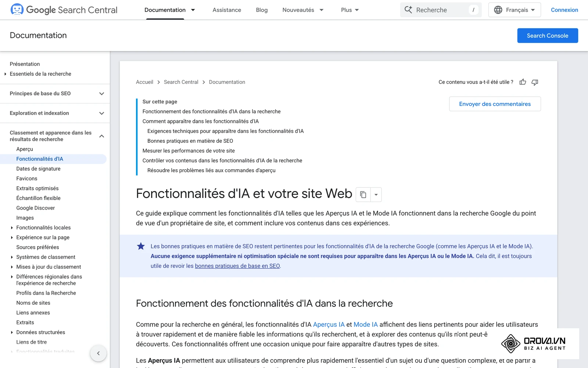Screen dimensions: 588x368
Task: Open the Plus dropdown menu
Action: coord(350,10)
